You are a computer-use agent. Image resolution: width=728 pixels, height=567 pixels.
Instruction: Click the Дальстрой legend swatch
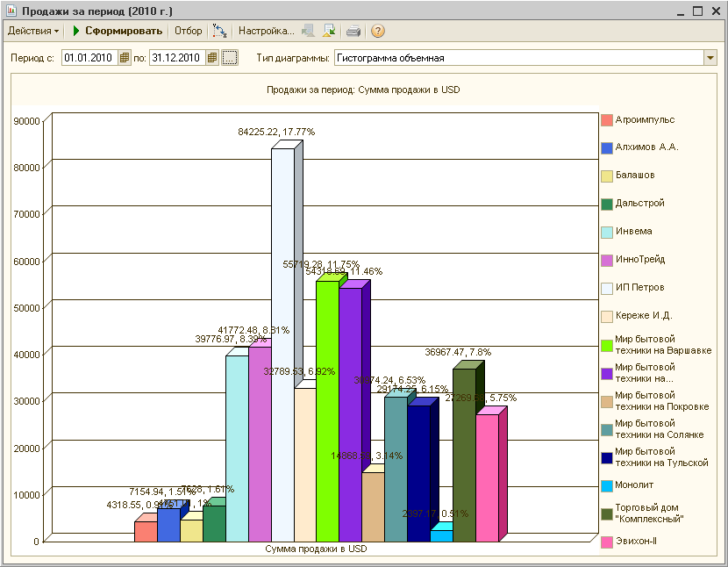click(607, 205)
